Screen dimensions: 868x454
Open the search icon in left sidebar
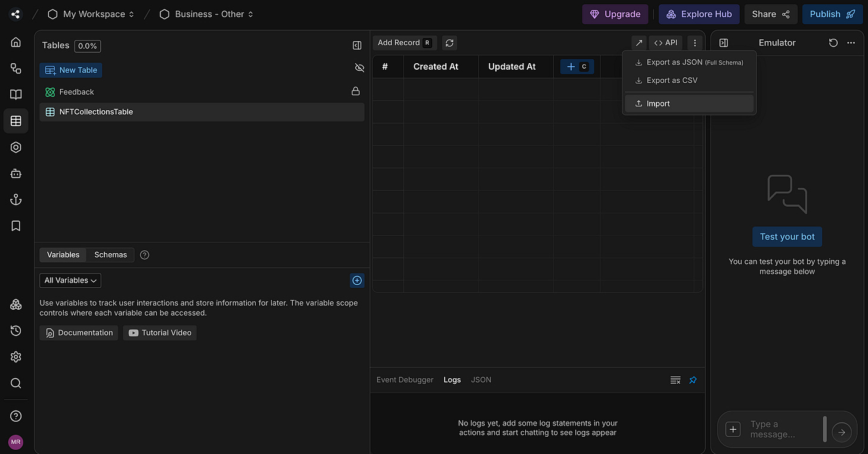(x=16, y=383)
